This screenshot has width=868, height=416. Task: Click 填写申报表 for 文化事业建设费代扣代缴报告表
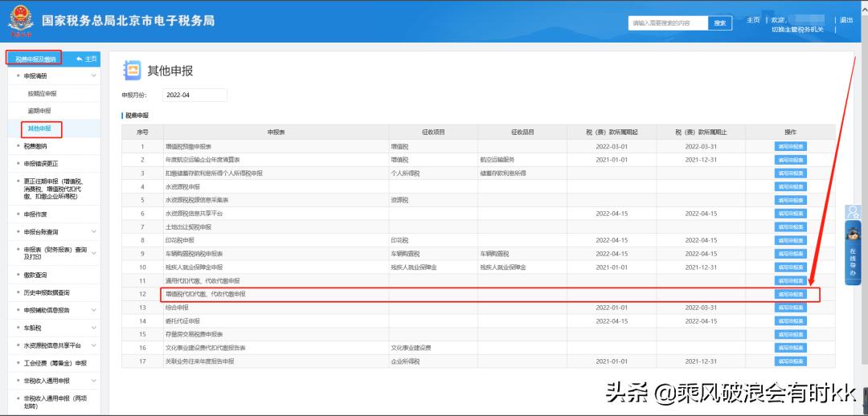point(791,348)
